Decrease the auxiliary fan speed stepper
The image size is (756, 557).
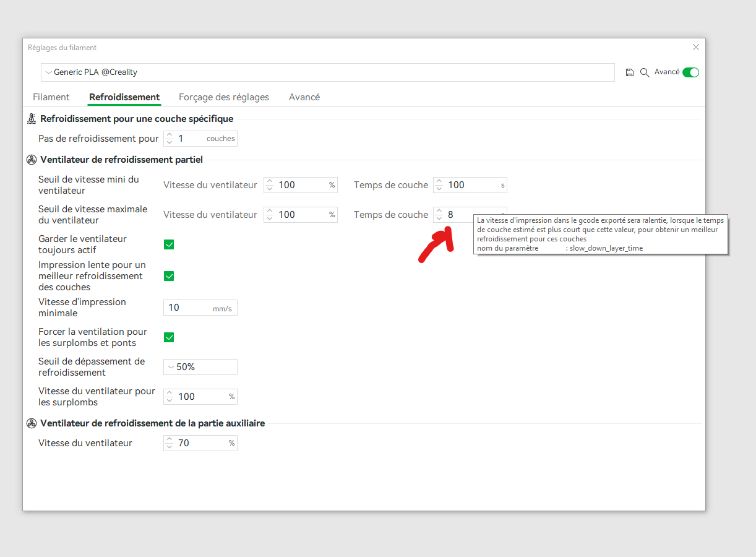tap(170, 446)
